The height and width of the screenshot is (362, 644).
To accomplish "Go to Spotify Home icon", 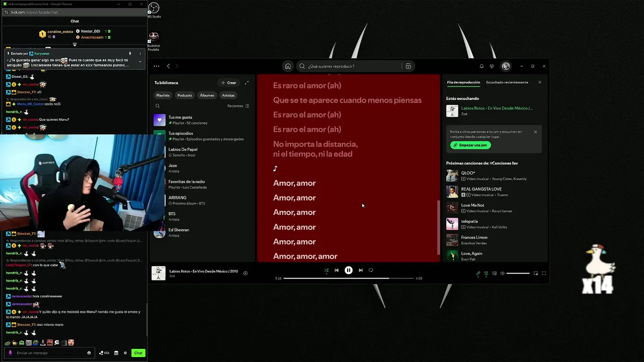I will pyautogui.click(x=288, y=66).
